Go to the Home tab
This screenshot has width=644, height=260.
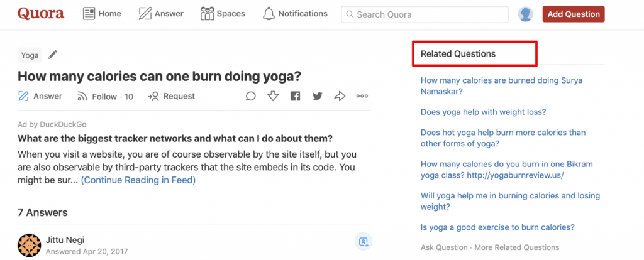[x=102, y=14]
